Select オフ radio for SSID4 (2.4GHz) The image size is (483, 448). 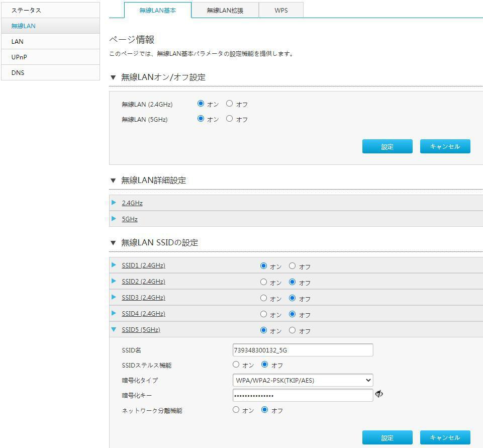point(293,314)
